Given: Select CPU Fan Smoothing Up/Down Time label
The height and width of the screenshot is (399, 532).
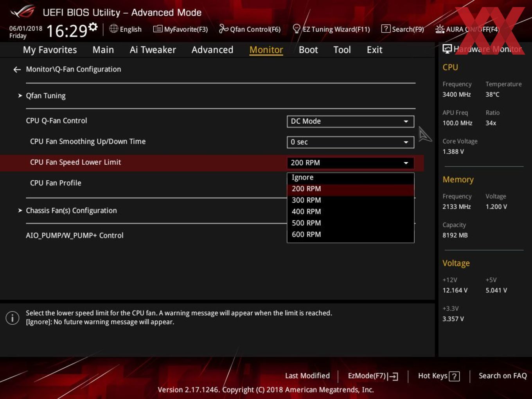Looking at the screenshot, I should [x=88, y=142].
